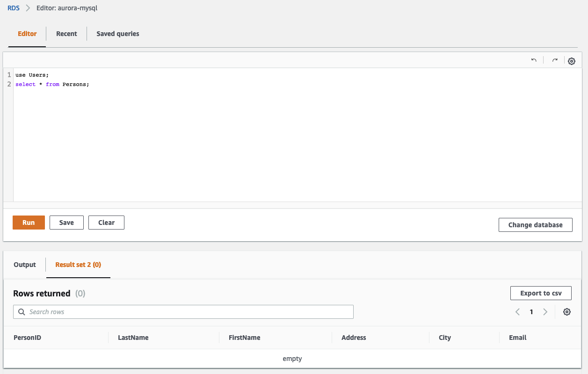Clear the editor contents

point(106,223)
